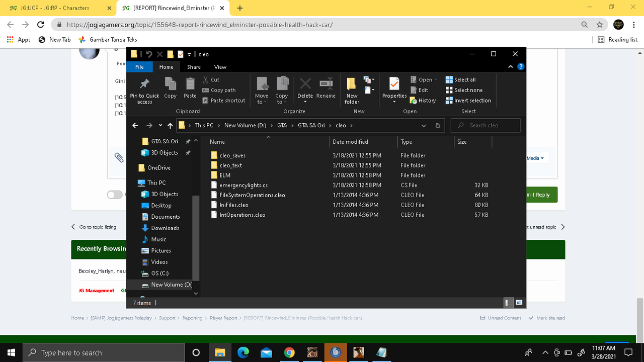Create a New folder

(x=352, y=91)
